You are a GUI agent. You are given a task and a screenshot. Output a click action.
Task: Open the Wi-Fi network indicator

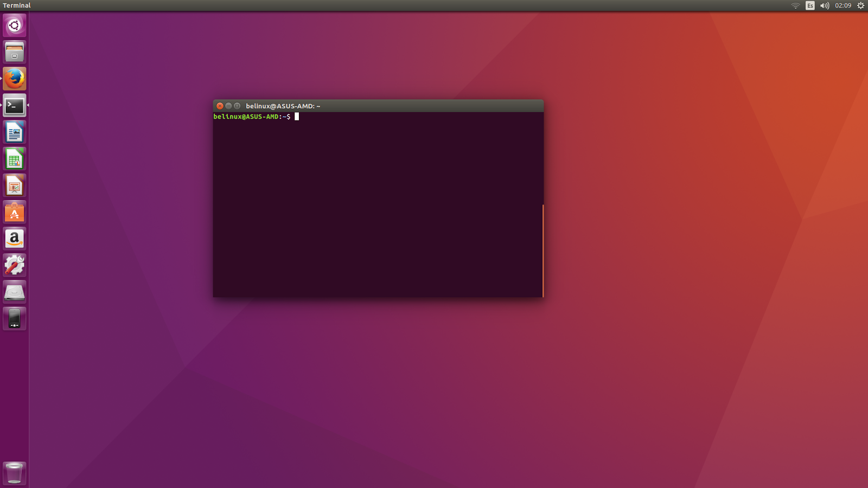click(x=795, y=5)
